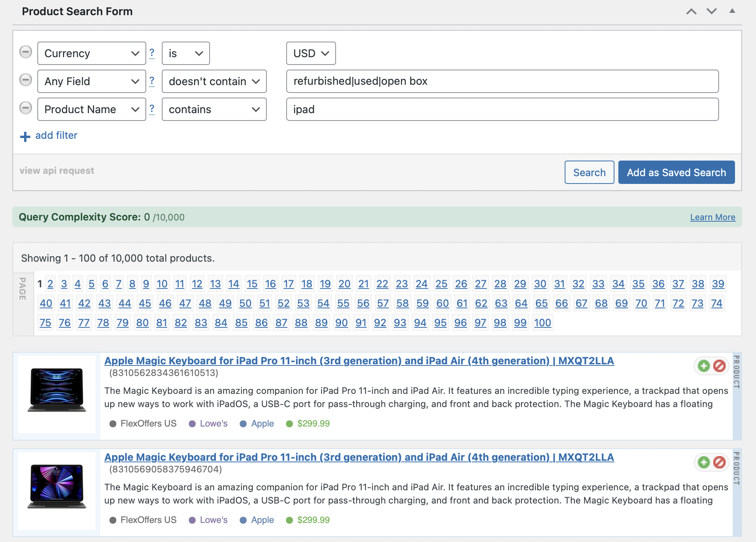Viewport: 756px width, 542px height.
Task: Open the Learn More link
Action: pyautogui.click(x=713, y=217)
